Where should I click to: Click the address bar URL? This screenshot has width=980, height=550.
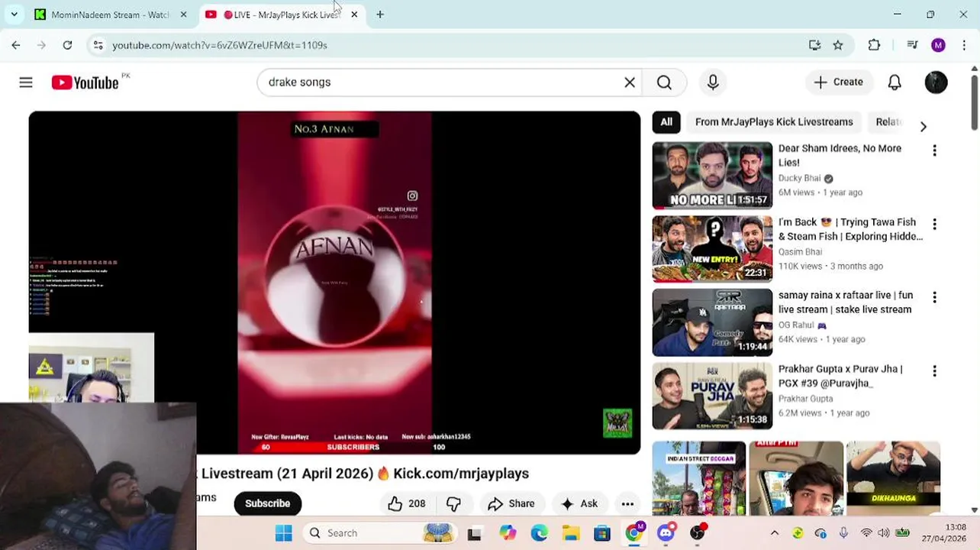(220, 45)
